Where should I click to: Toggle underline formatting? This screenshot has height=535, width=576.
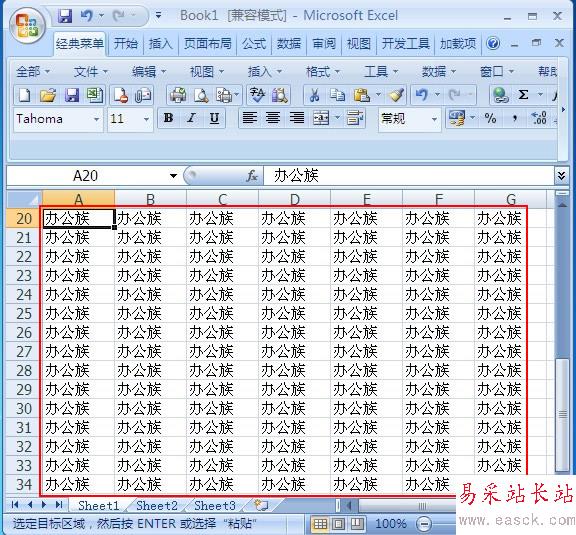pyautogui.click(x=215, y=118)
